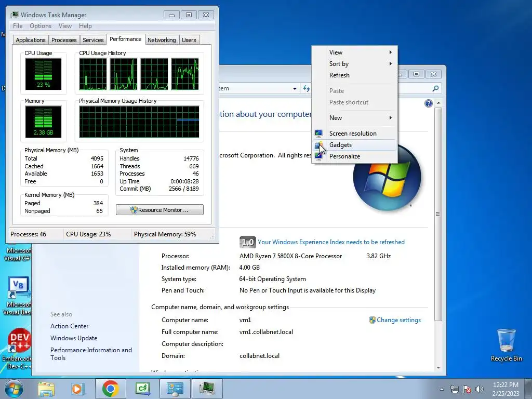Viewport: 532px width, 399px height.
Task: Click the scroll down arrow in System window
Action: tap(438, 367)
